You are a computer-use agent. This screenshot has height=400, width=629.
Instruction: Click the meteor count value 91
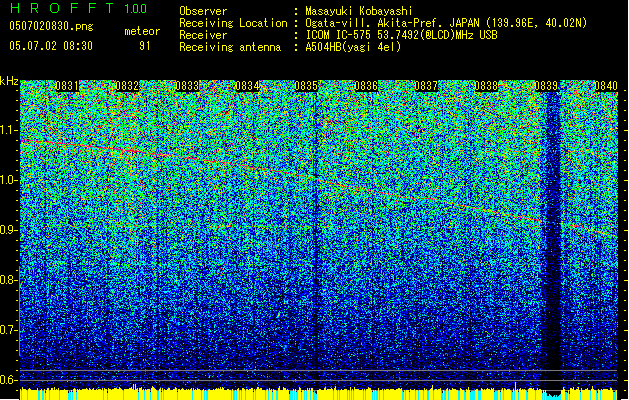144,46
